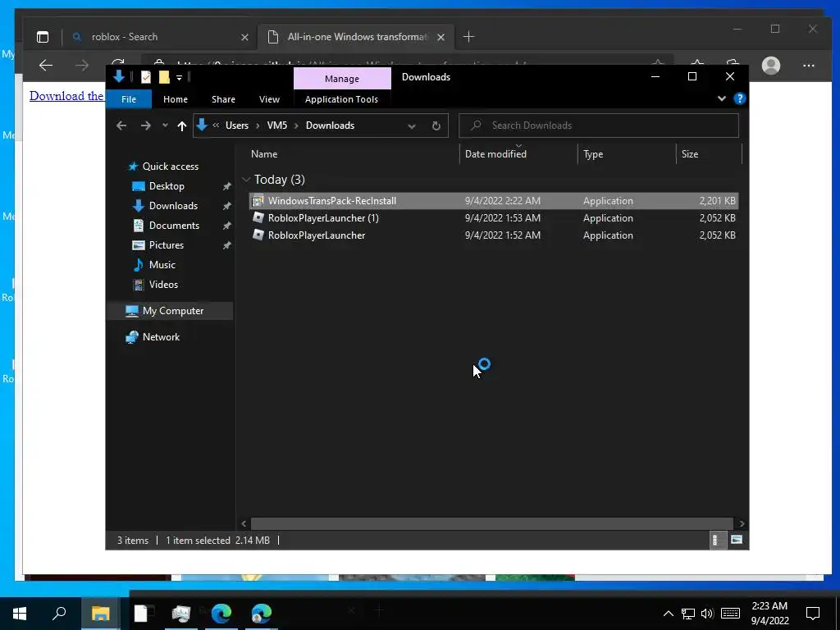Go back in File Explorer
The height and width of the screenshot is (630, 840).
point(121,126)
